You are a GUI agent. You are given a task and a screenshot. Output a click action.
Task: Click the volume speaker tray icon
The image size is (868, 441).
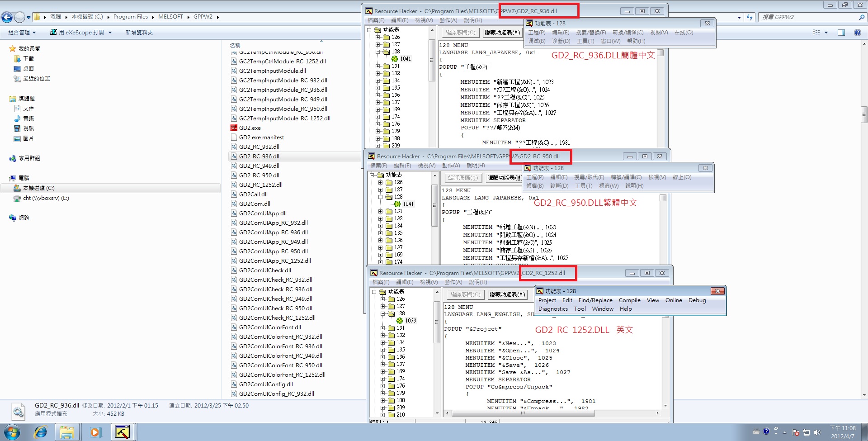click(817, 432)
